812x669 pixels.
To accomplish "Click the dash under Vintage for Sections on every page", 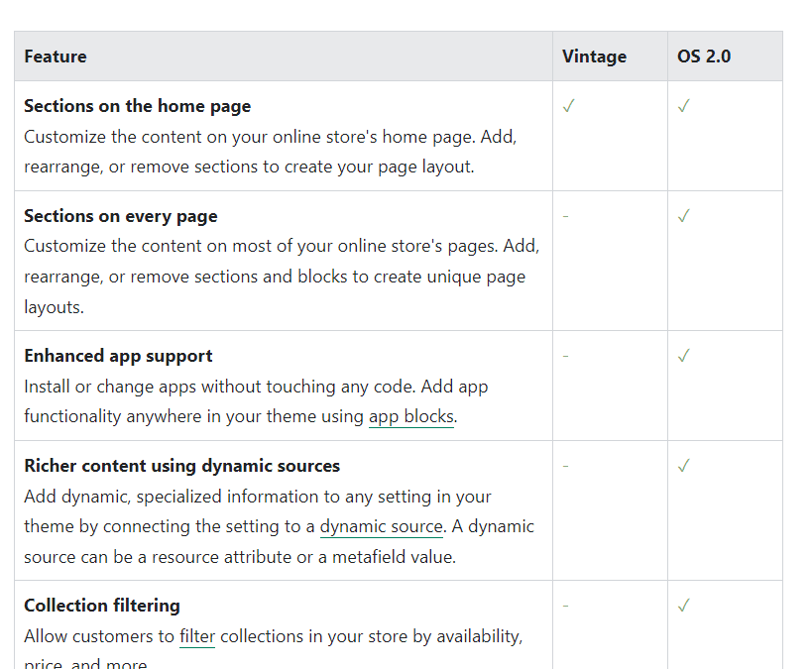I will tap(565, 214).
